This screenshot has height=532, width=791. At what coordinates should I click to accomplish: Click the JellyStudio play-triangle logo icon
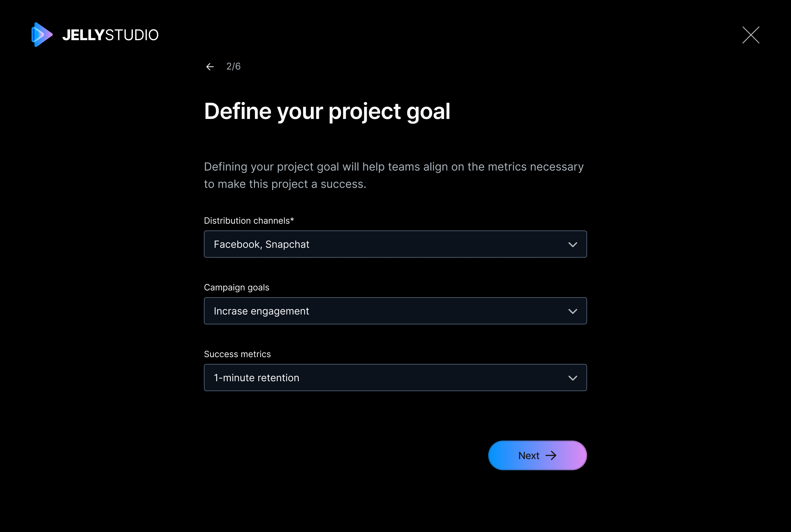(x=42, y=35)
